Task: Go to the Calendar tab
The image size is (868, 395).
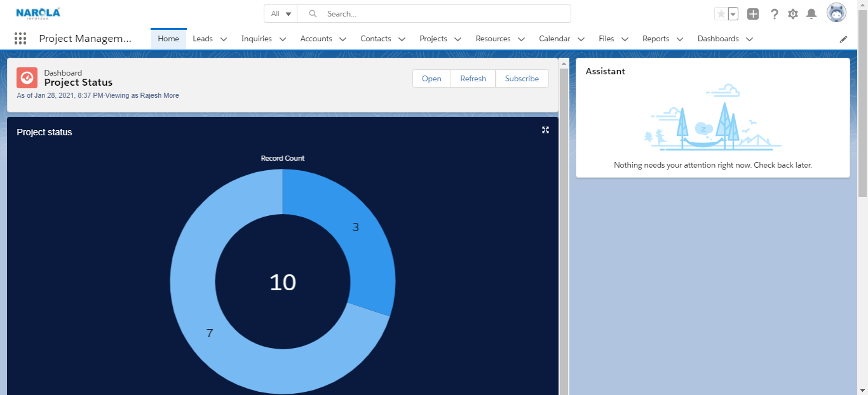Action: tap(553, 39)
